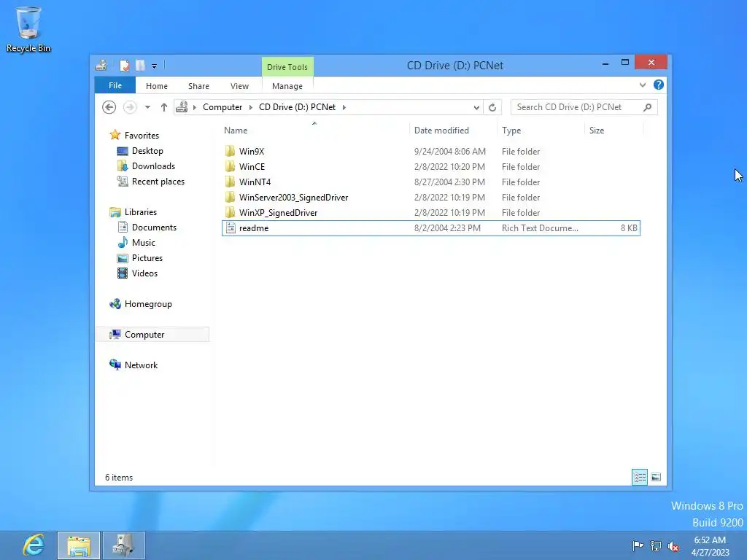Click the New folder quick access icon

pyautogui.click(x=141, y=65)
